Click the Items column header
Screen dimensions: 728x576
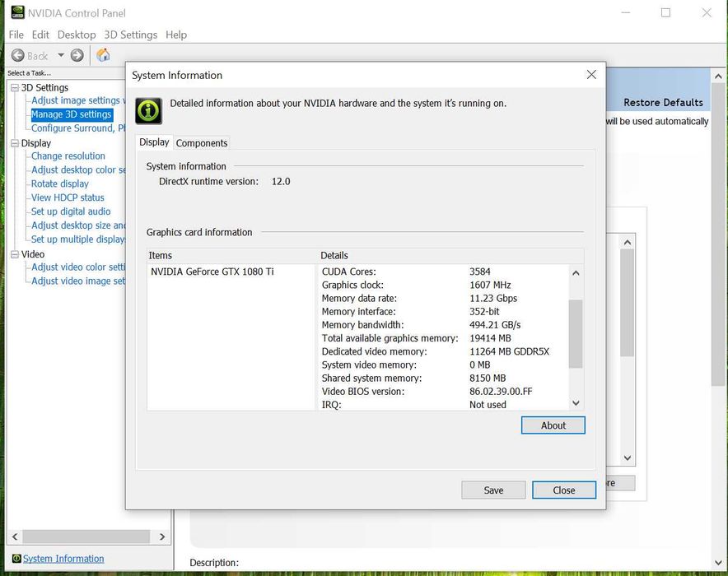pos(231,256)
